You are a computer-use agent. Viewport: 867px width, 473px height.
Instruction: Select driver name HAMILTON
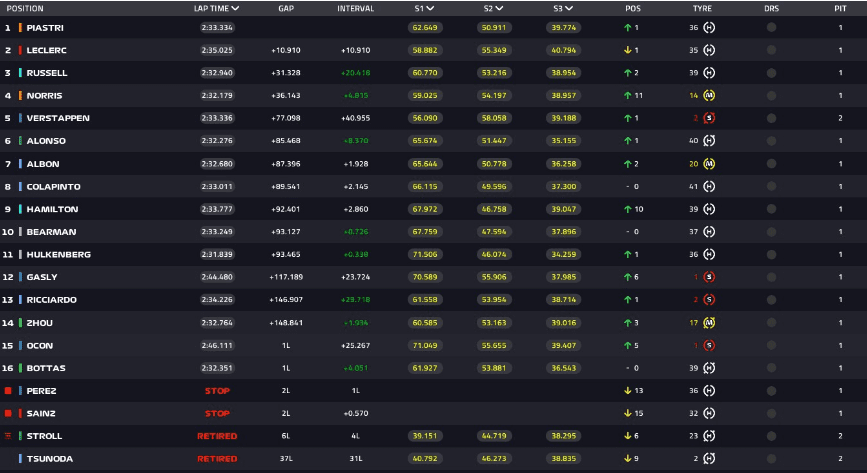pos(53,209)
